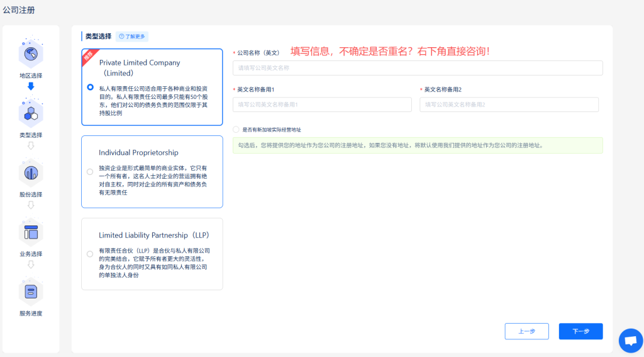Open the chat support bubble icon

pos(631,341)
